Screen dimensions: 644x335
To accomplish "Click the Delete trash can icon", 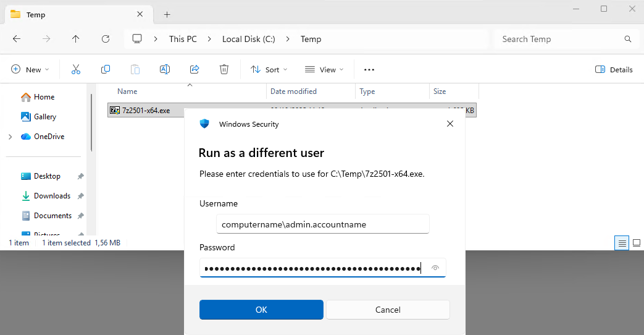I will pos(224,69).
